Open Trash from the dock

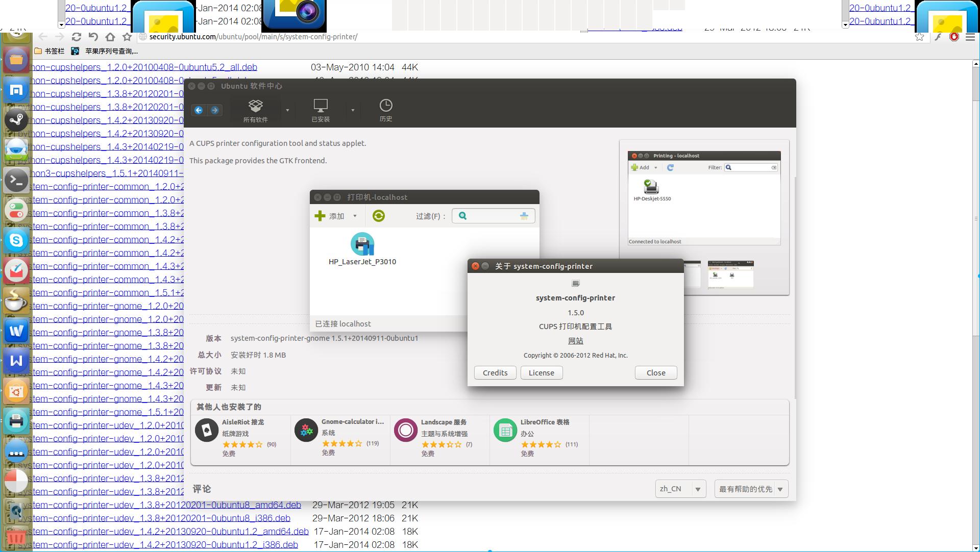pos(16,537)
